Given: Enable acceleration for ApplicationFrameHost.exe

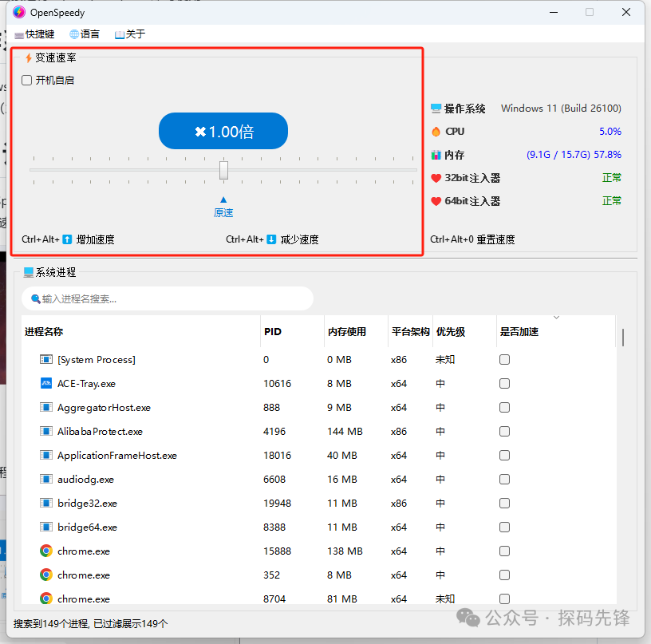Looking at the screenshot, I should [x=504, y=456].
